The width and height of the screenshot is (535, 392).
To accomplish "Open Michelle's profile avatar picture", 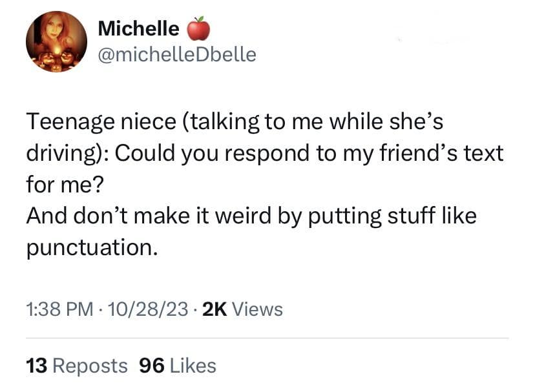I will tap(56, 41).
